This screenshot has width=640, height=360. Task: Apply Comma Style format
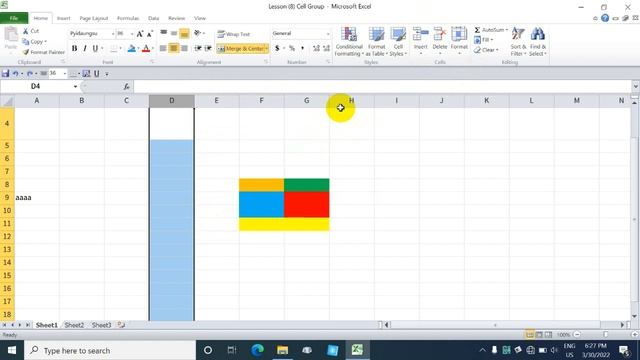[302, 49]
